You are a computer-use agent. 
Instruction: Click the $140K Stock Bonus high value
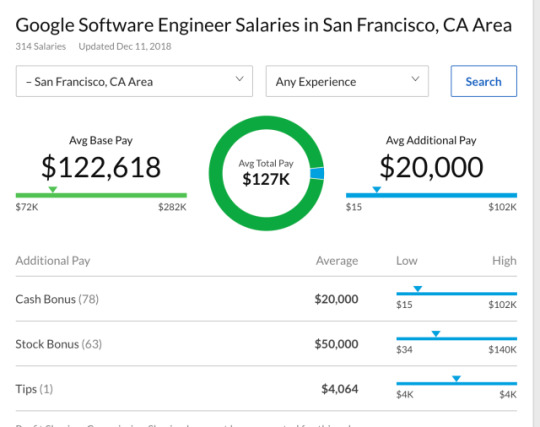502,350
